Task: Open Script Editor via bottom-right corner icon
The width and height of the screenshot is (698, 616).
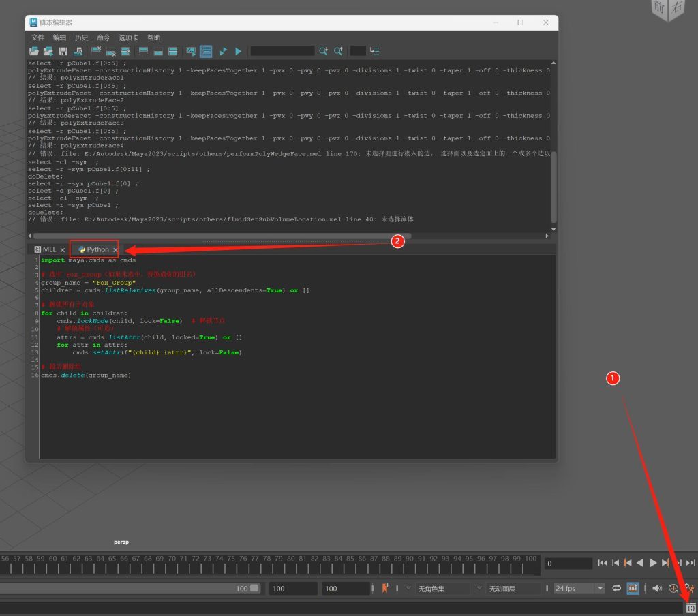Action: pos(691,607)
